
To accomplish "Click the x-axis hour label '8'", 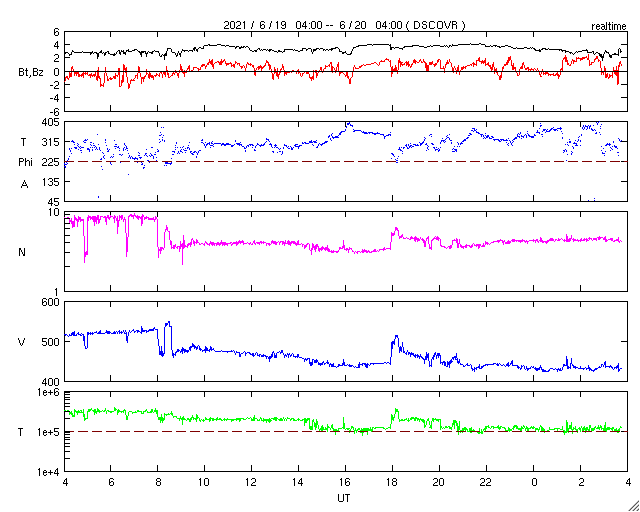I will pyautogui.click(x=158, y=483).
